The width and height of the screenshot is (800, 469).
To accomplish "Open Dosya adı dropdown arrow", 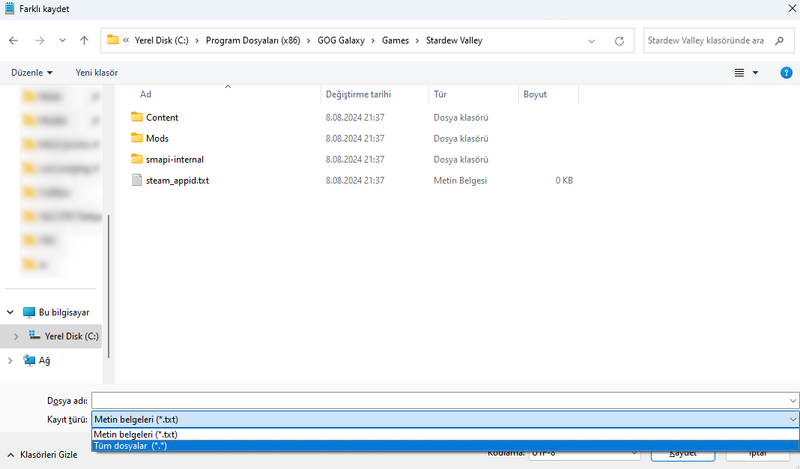I will pyautogui.click(x=793, y=401).
